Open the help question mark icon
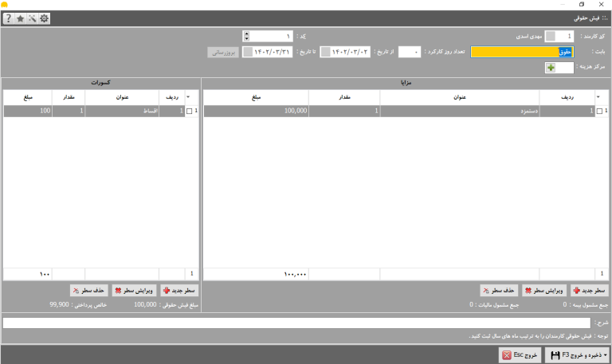 tap(9, 18)
